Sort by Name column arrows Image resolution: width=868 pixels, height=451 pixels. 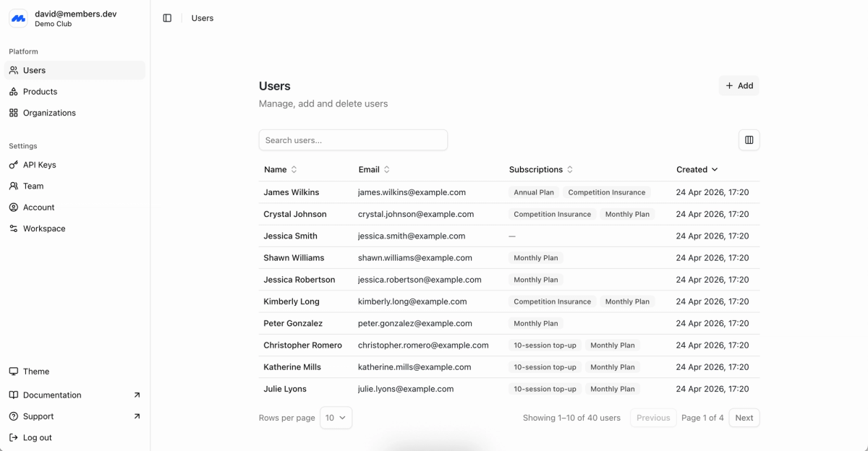pos(294,170)
